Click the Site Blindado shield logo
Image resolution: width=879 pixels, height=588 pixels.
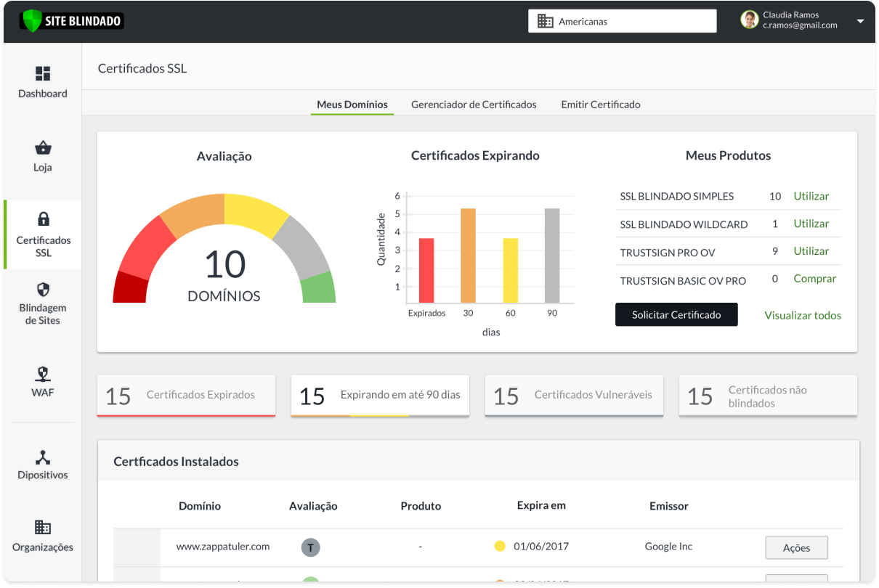click(x=31, y=21)
